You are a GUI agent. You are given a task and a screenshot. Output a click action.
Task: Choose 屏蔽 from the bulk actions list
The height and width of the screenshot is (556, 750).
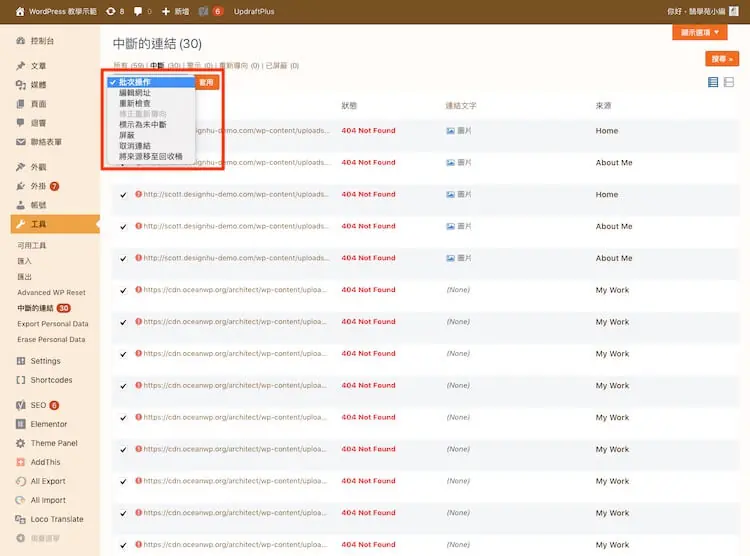coord(151,135)
